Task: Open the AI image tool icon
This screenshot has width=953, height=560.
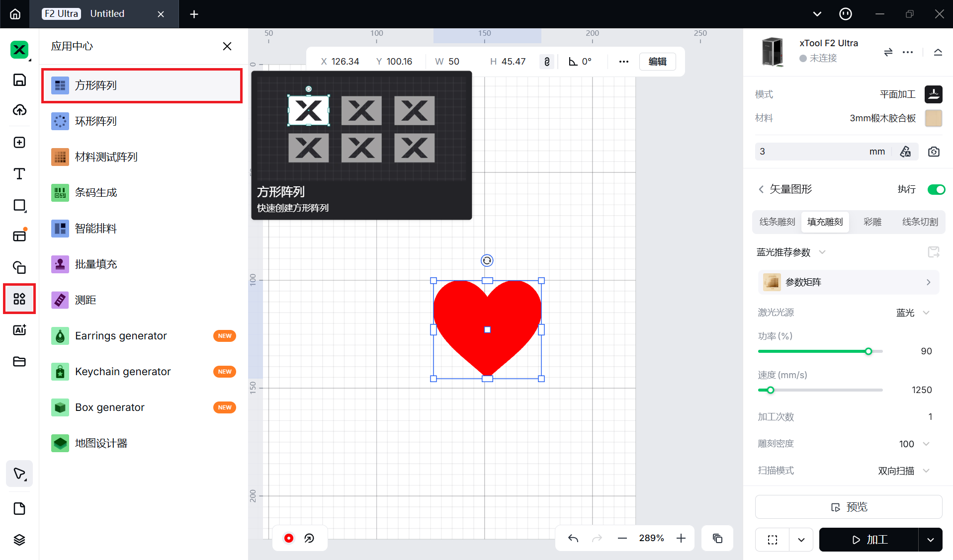Action: tap(19, 330)
